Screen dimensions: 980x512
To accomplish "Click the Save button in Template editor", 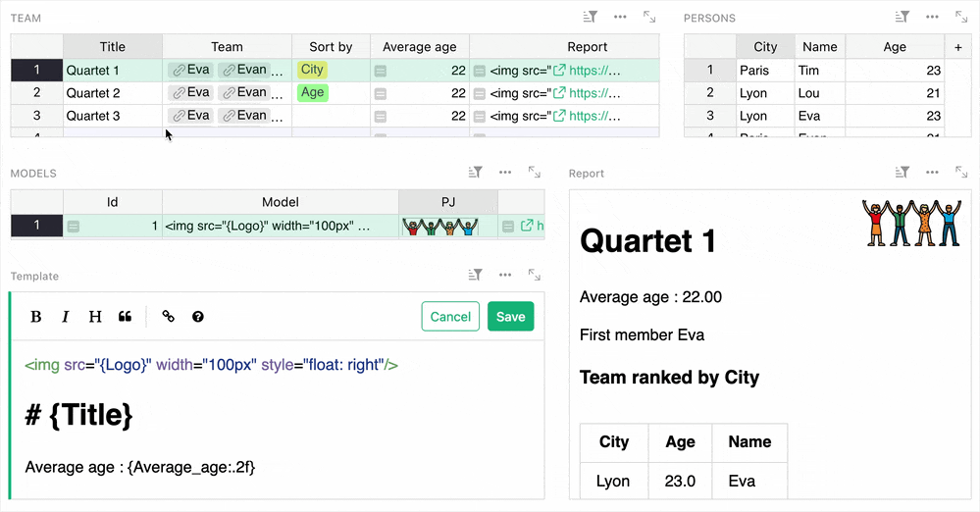I will point(510,317).
